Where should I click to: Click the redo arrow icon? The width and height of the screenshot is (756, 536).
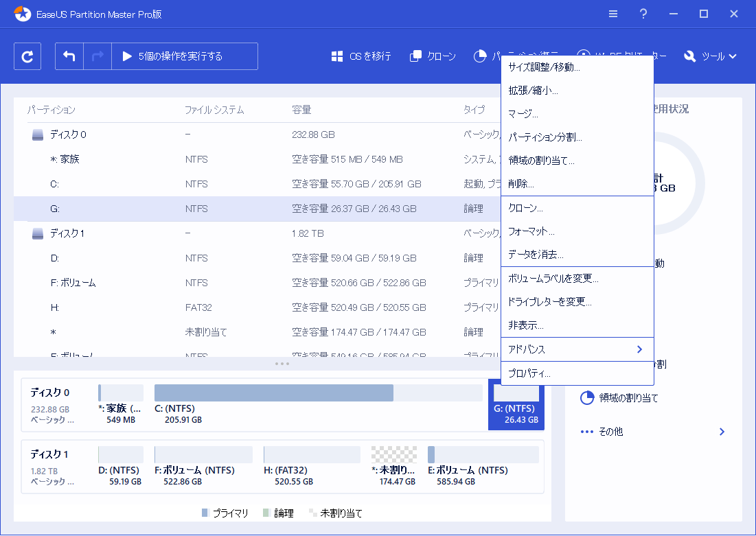pos(98,56)
